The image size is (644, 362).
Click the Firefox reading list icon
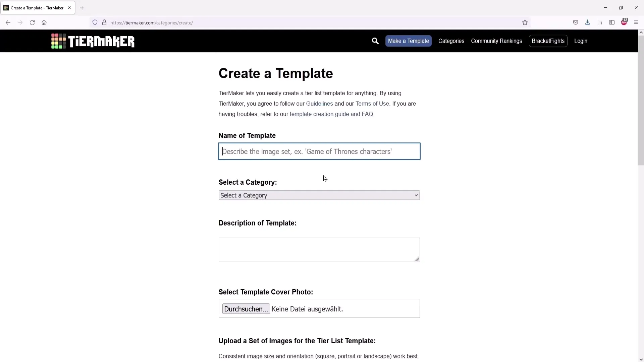600,22
